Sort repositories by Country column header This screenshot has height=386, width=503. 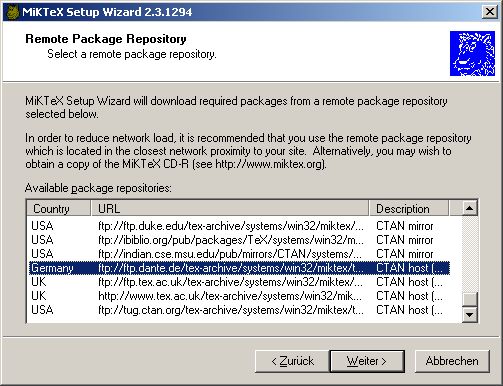pyautogui.click(x=59, y=209)
